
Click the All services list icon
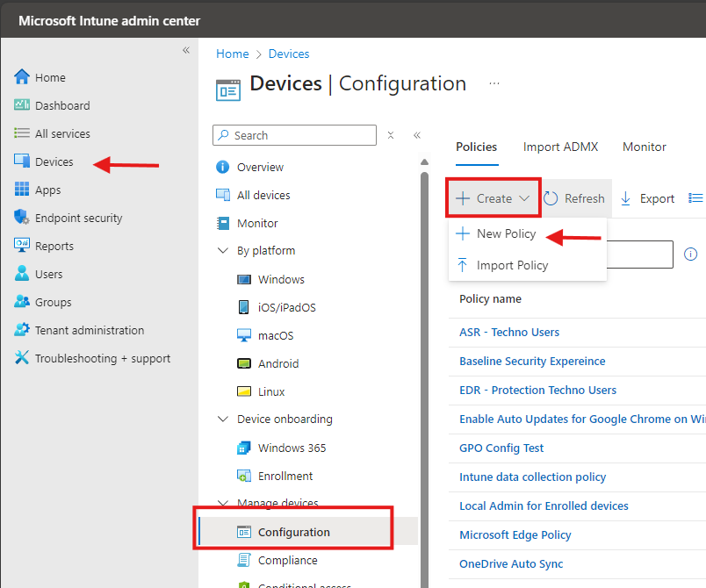(22, 133)
